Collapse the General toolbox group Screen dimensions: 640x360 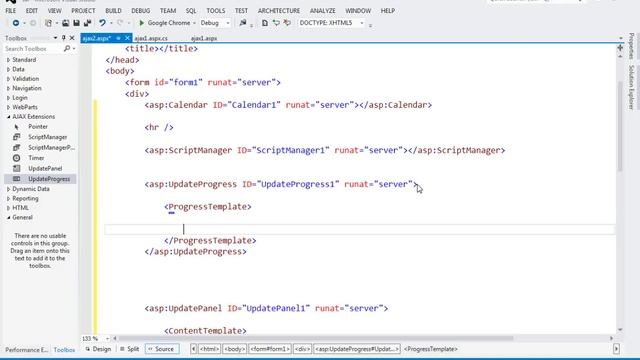pyautogui.click(x=9, y=218)
